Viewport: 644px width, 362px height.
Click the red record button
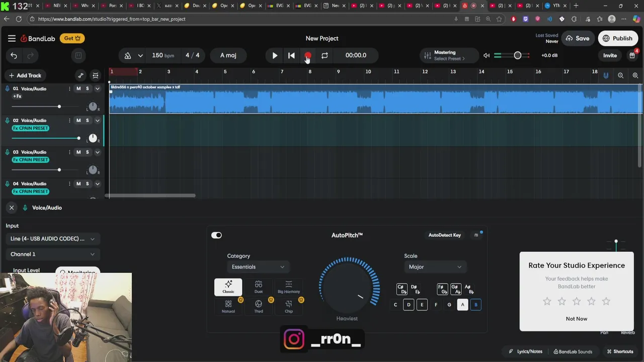(x=308, y=55)
